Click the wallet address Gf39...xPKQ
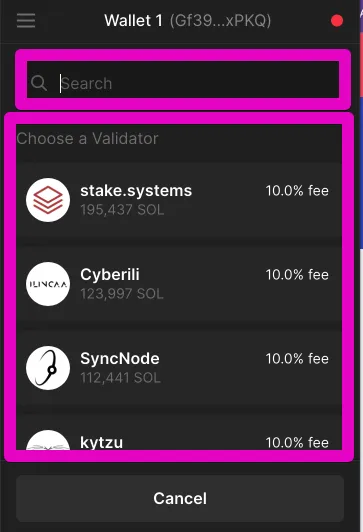This screenshot has width=363, height=532. (221, 21)
